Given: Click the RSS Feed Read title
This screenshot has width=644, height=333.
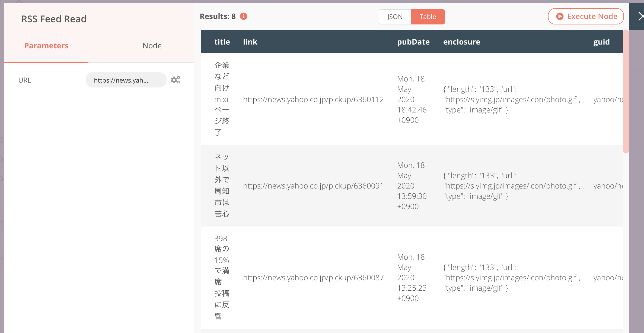Looking at the screenshot, I should [54, 19].
